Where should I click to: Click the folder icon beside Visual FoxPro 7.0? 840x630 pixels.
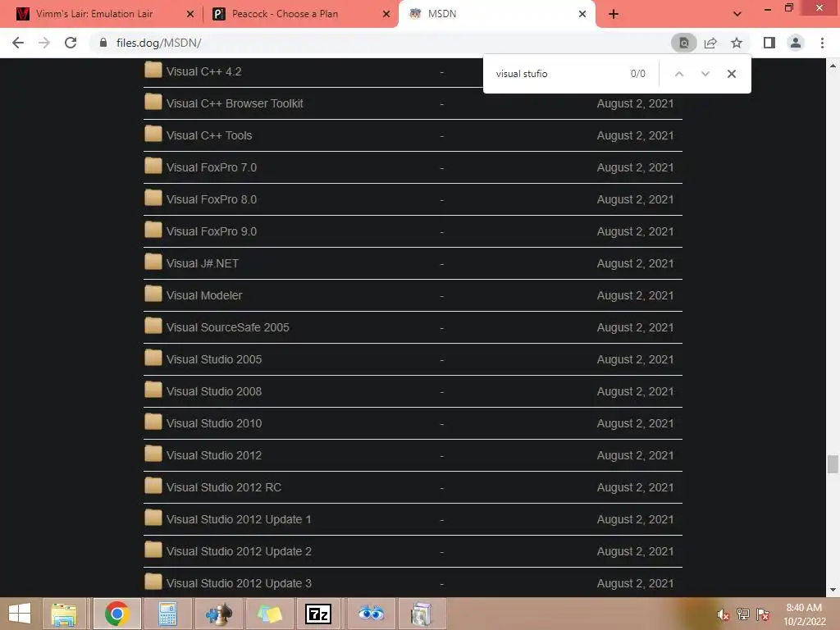point(153,166)
